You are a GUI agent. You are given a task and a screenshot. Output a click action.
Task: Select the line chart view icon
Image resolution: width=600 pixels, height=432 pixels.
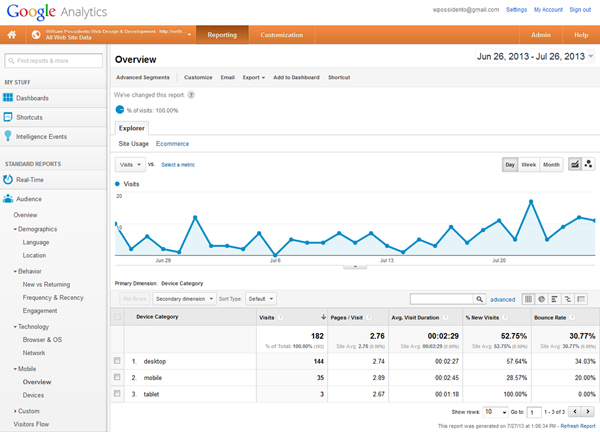click(575, 165)
